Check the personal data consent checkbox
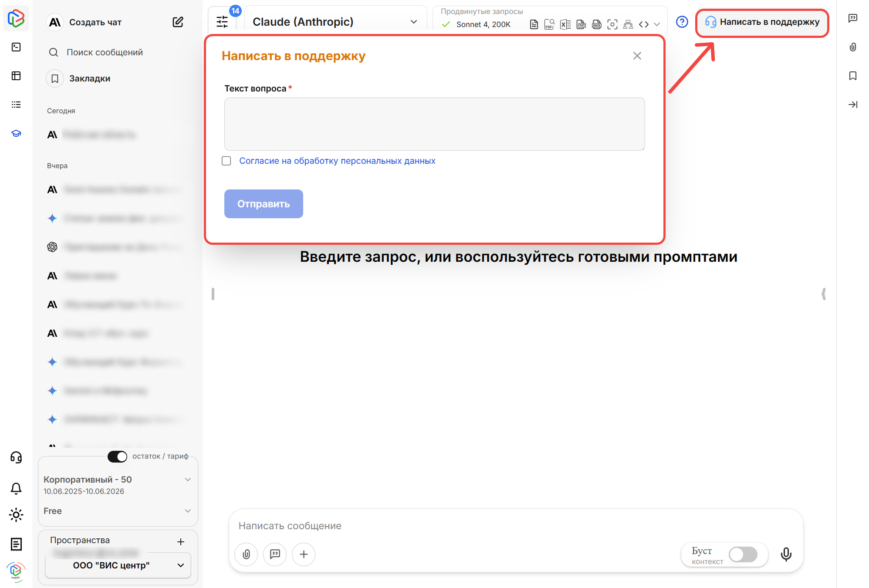This screenshot has width=869, height=588. 227,161
